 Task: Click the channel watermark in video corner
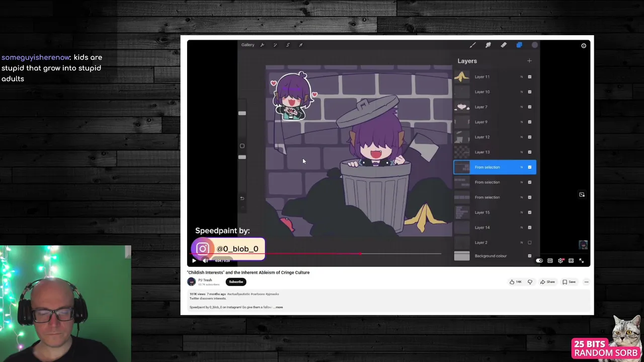click(583, 245)
